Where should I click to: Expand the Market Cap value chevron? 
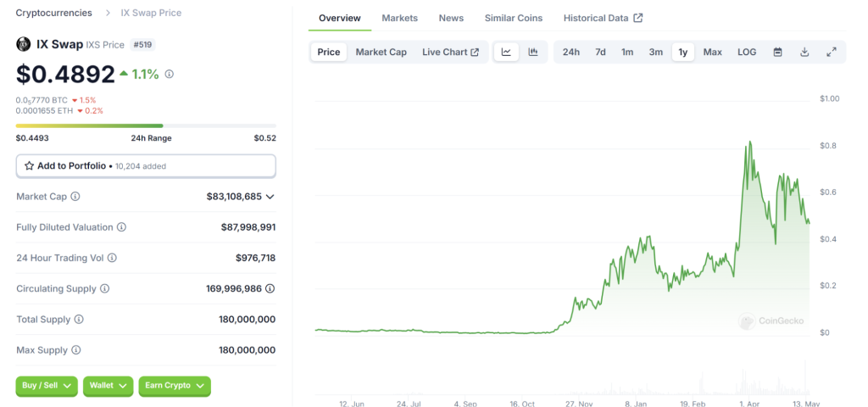[x=270, y=197]
